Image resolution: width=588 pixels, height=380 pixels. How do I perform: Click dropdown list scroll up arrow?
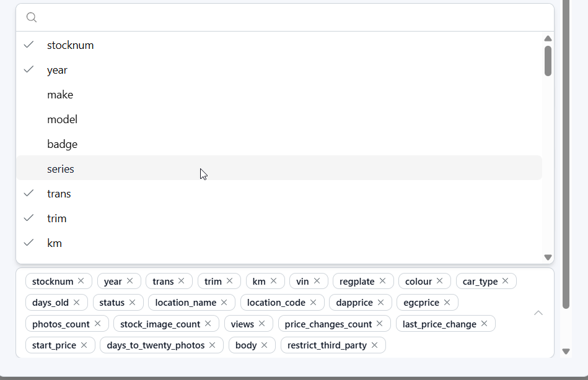548,38
